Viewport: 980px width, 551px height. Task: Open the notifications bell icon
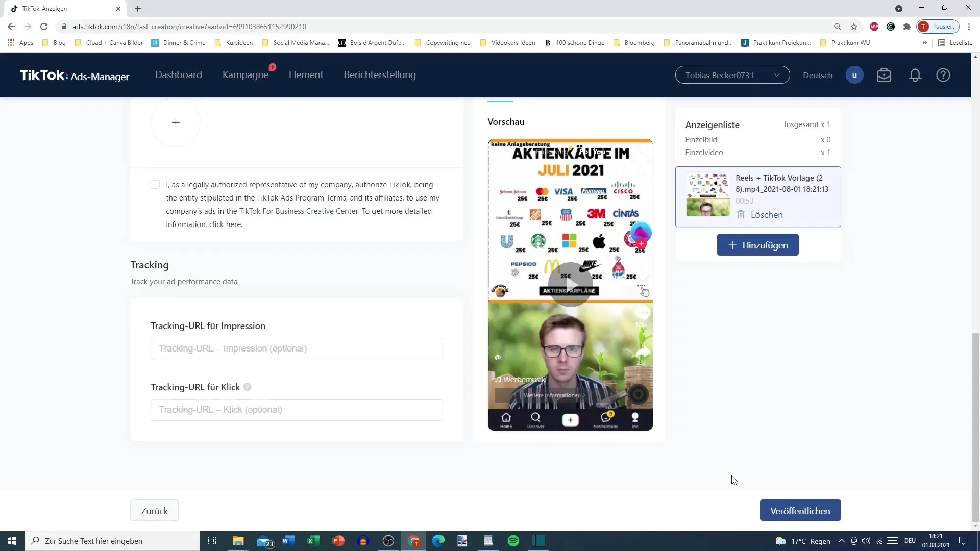click(915, 75)
